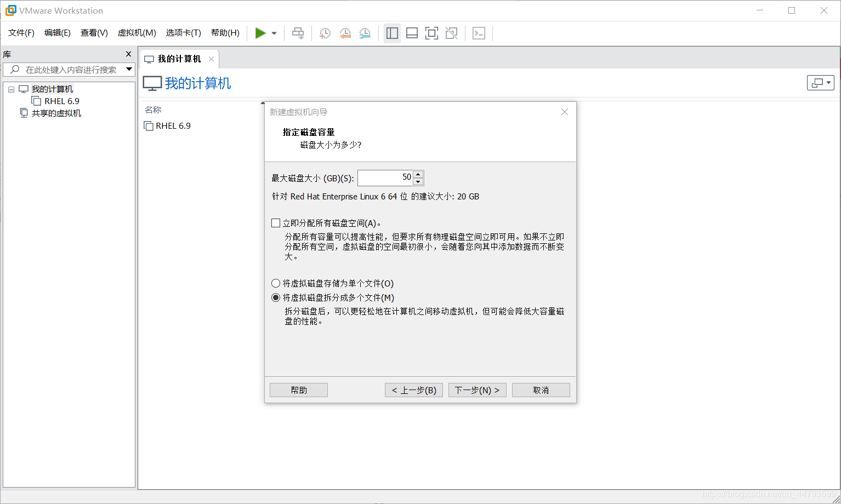Viewport: 841px width, 504px height.
Task: Select 将虚拟磁盘拆分成多个文件 option
Action: point(276,297)
